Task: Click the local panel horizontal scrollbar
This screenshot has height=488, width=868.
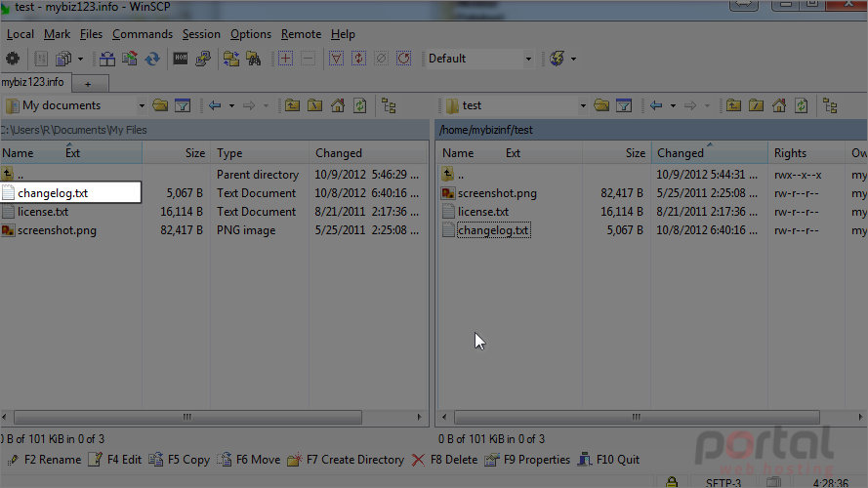Action: point(187,417)
